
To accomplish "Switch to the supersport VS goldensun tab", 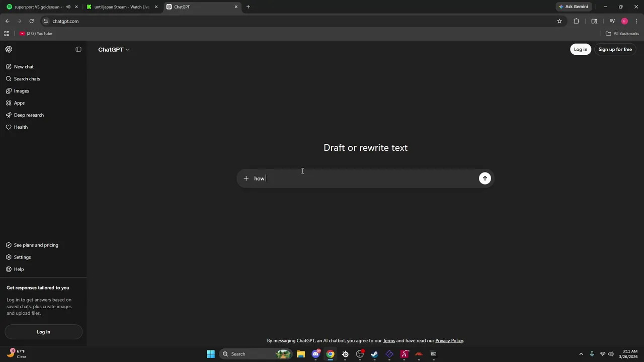I will [x=38, y=7].
